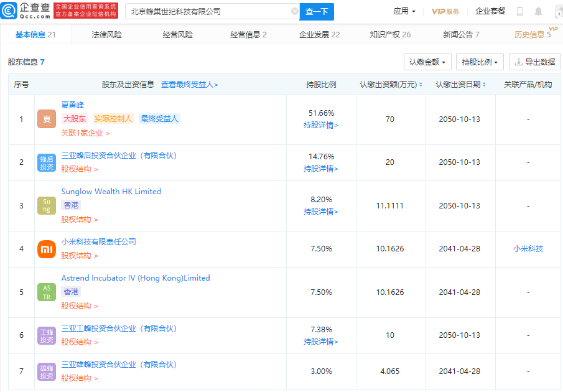The height and width of the screenshot is (392, 563).
Task: Switch to 经营信息 tab
Action: pos(248,34)
